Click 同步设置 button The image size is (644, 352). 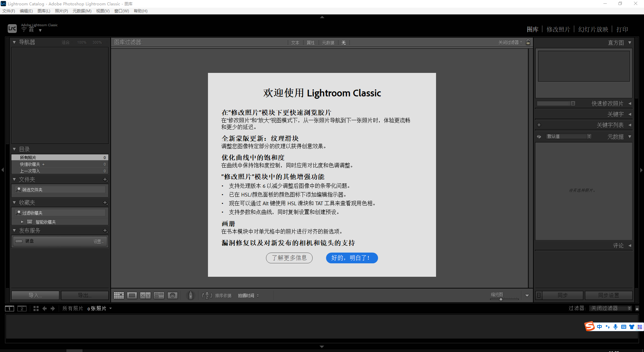tap(609, 295)
